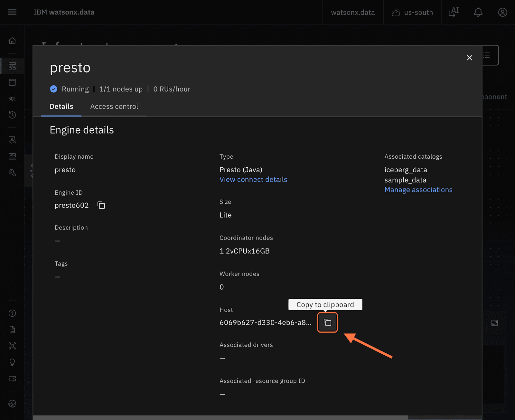Open Data manager in sidebar
Screen dimensions: 515x420
pyautogui.click(x=12, y=82)
